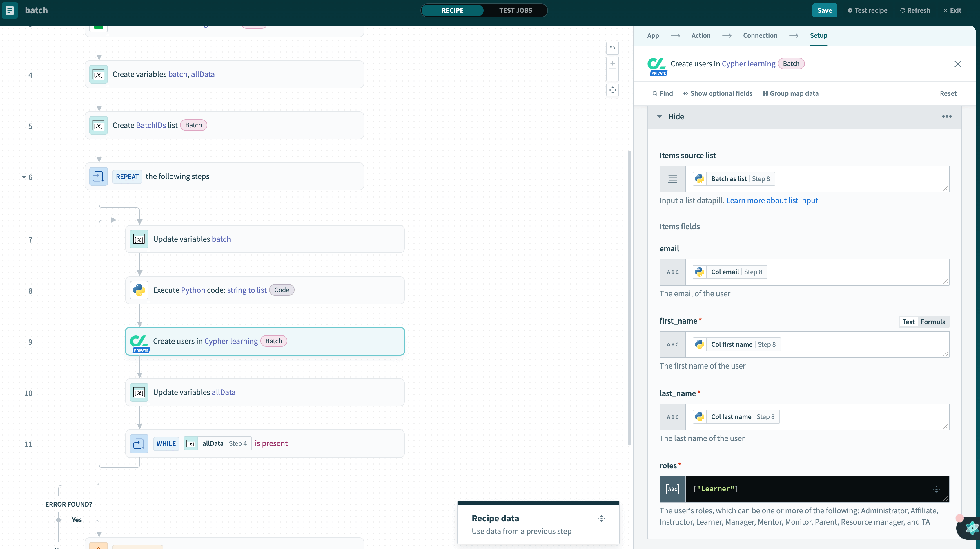This screenshot has width=980, height=549.
Task: Click the Save button
Action: [x=824, y=10]
